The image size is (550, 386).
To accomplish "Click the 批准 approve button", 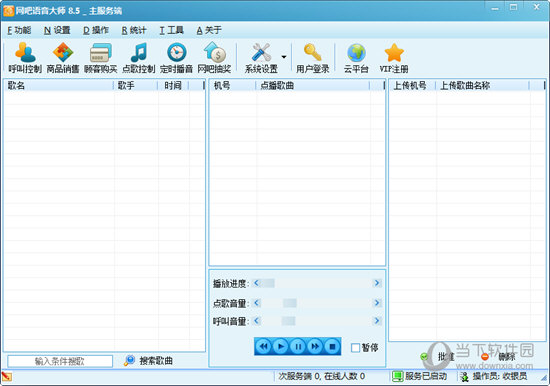I will 437,357.
